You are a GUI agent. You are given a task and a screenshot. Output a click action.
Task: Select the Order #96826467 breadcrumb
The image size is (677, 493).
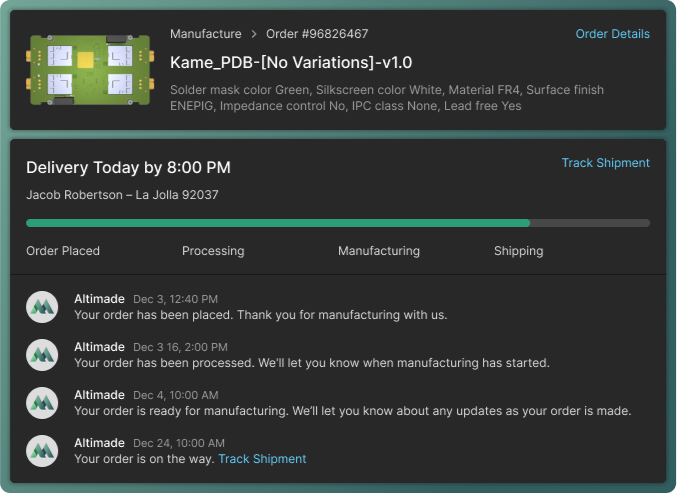317,34
